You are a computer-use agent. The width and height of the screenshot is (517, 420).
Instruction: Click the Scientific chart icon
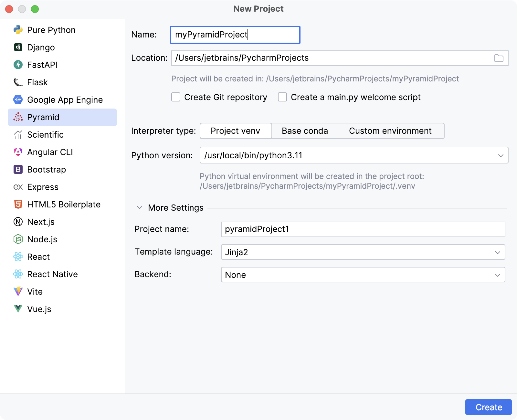[x=18, y=135]
